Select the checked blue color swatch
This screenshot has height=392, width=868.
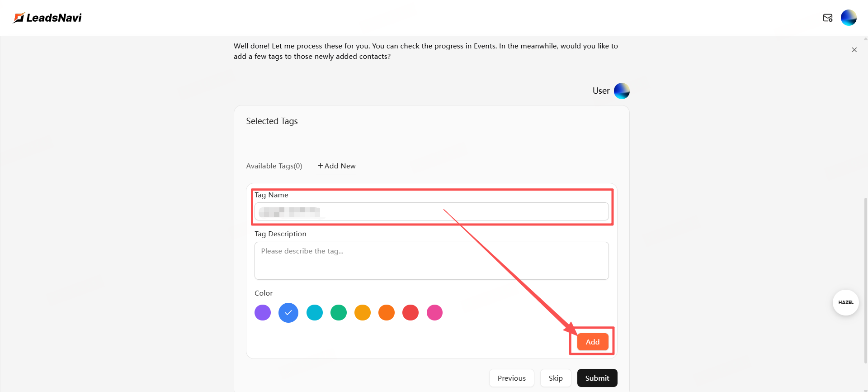[288, 312]
